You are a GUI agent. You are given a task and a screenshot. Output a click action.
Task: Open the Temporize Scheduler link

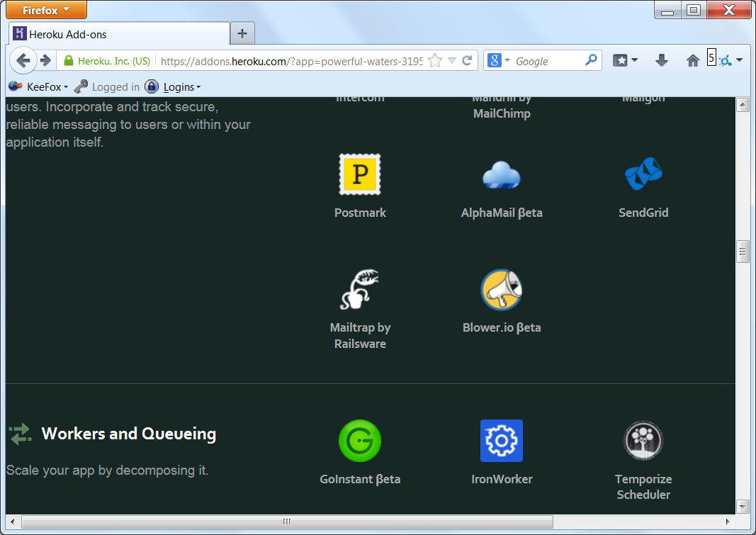coord(643,487)
